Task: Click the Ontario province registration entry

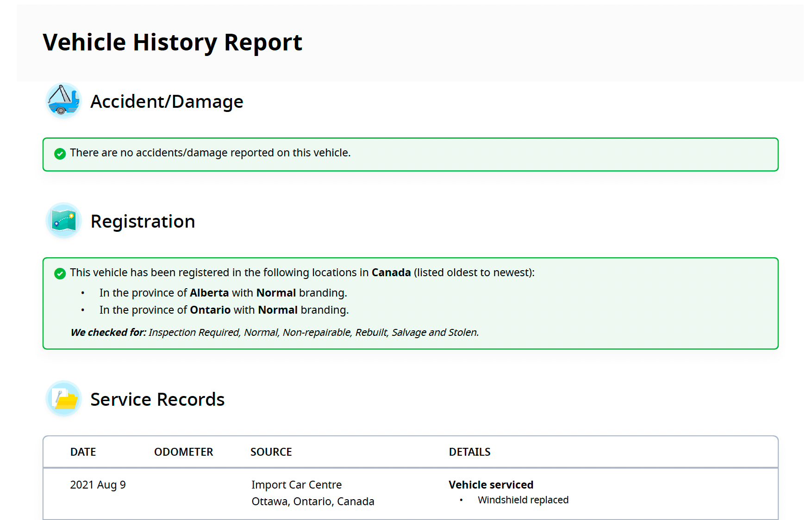Action: 224,310
